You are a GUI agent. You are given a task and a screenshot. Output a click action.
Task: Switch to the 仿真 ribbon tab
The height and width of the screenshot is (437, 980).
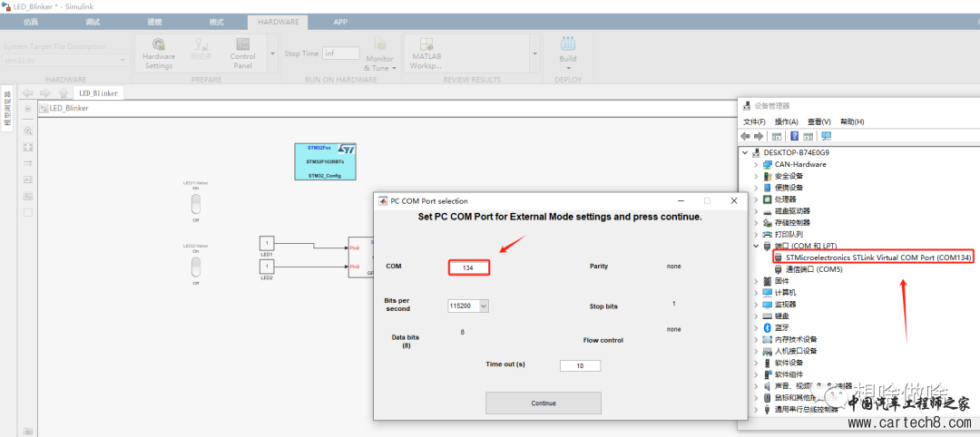[x=31, y=22]
